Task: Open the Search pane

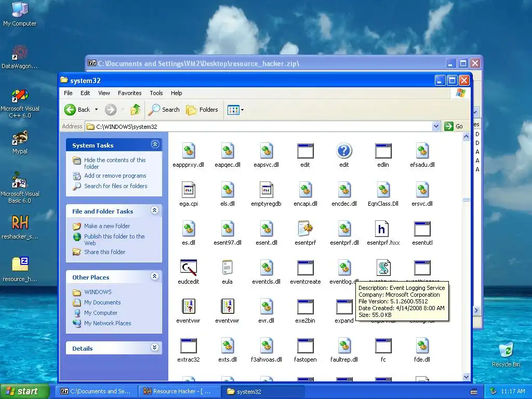Action: (x=164, y=110)
